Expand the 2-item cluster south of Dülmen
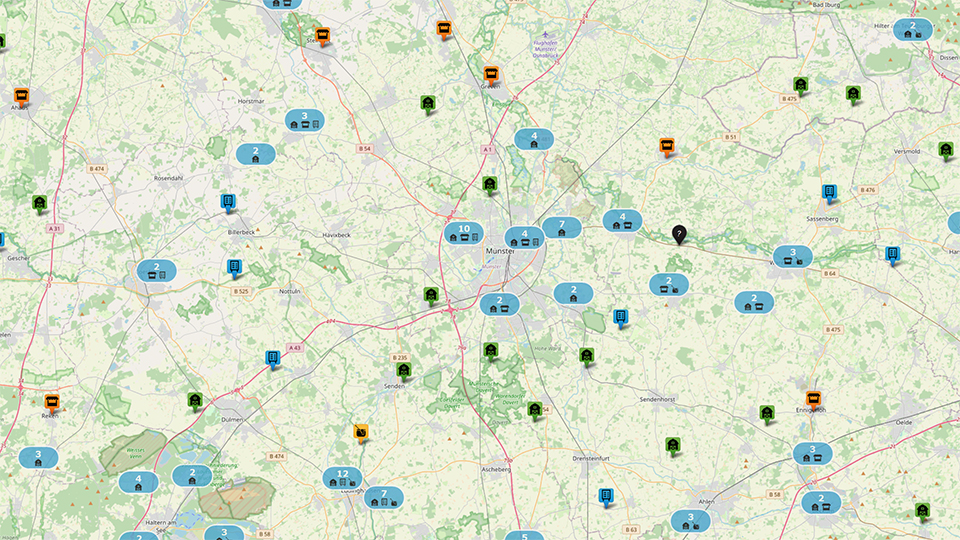The height and width of the screenshot is (540, 960). [x=192, y=476]
